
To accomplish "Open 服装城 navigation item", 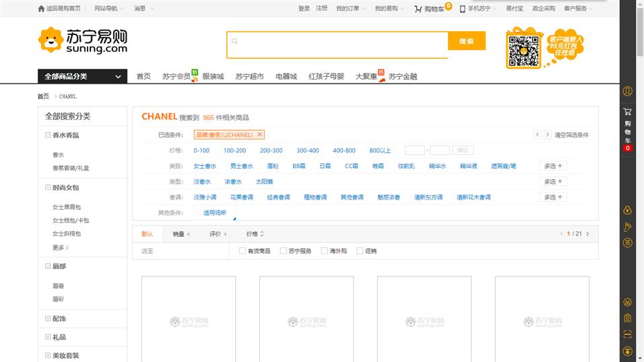I will 213,76.
